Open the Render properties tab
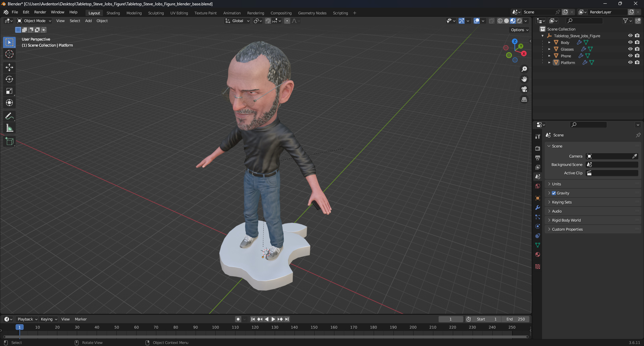 538,148
